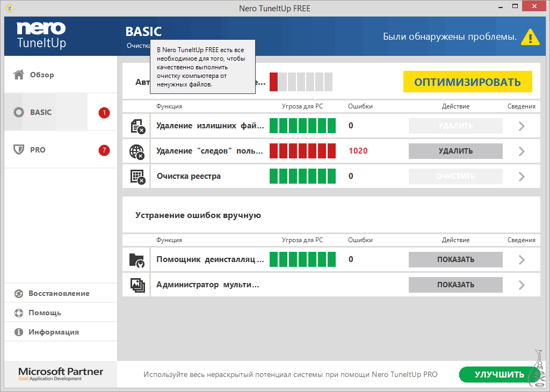
Task: Click the red badge 1 next to BASIC
Action: point(104,113)
